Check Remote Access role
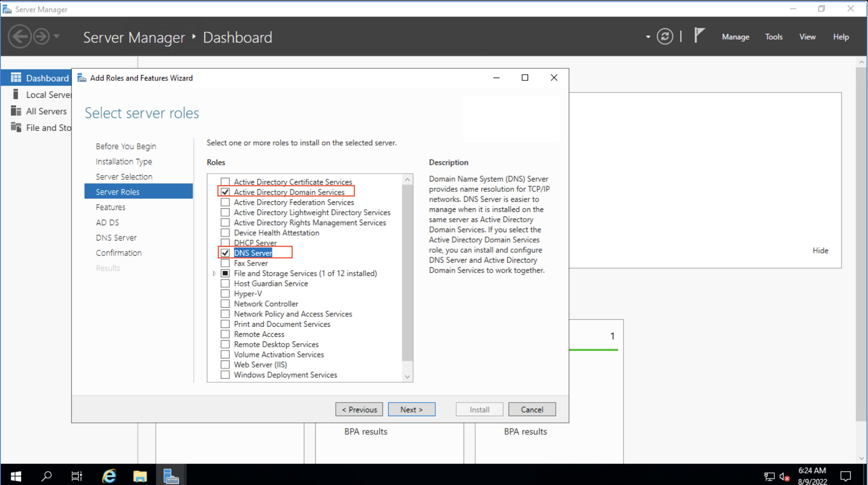This screenshot has width=868, height=485. [225, 334]
